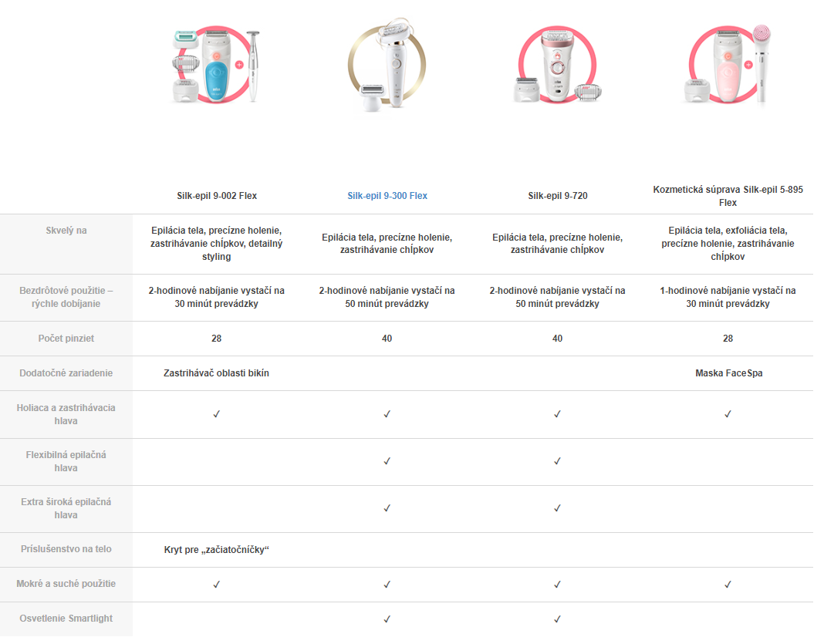Click the Silk-epil 9-002 Flex title
The height and width of the screenshot is (644, 824).
point(217,196)
